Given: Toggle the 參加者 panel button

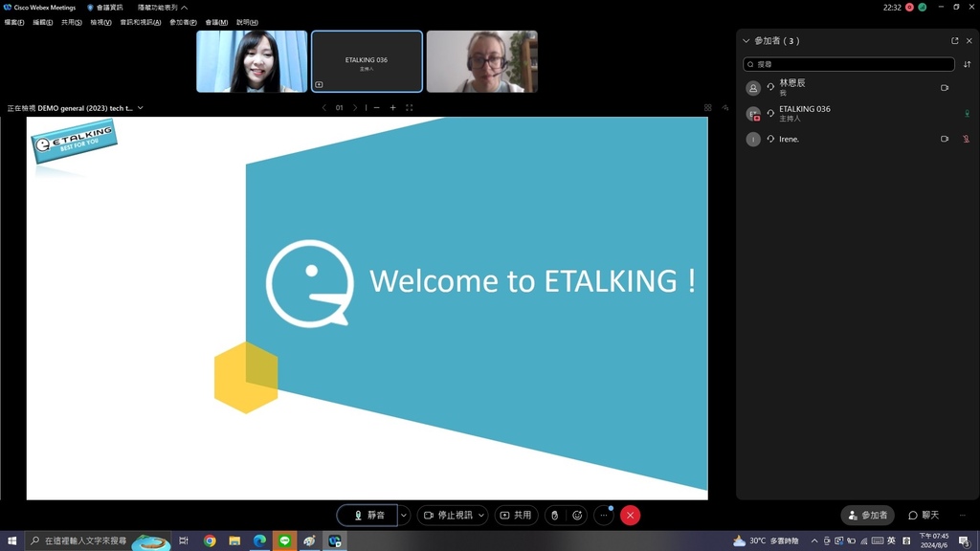Looking at the screenshot, I should point(867,516).
